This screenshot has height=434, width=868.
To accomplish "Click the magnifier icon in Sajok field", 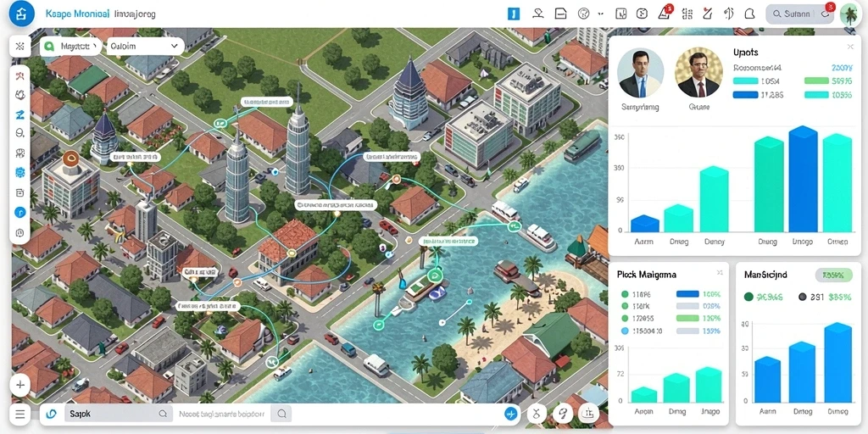I will [163, 414].
